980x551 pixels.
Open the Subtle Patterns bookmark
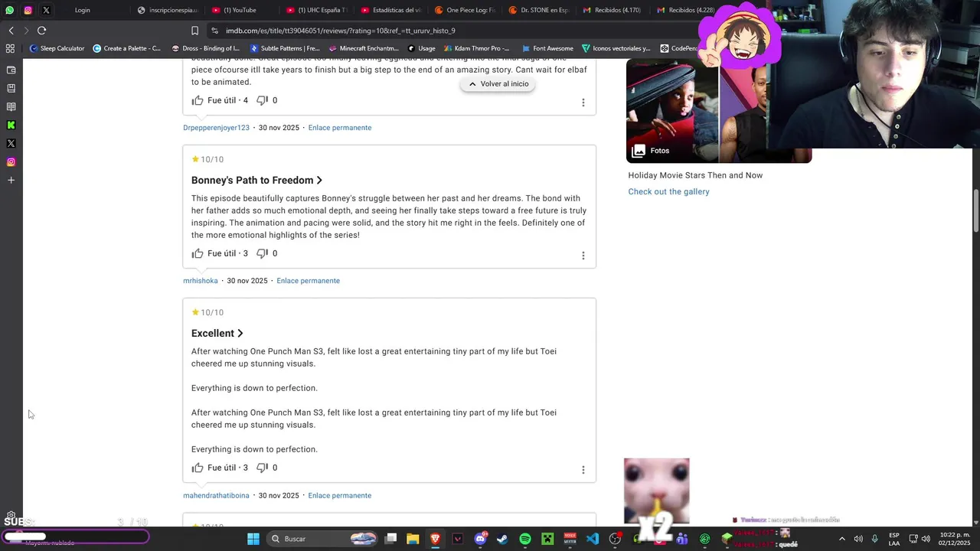click(x=285, y=48)
